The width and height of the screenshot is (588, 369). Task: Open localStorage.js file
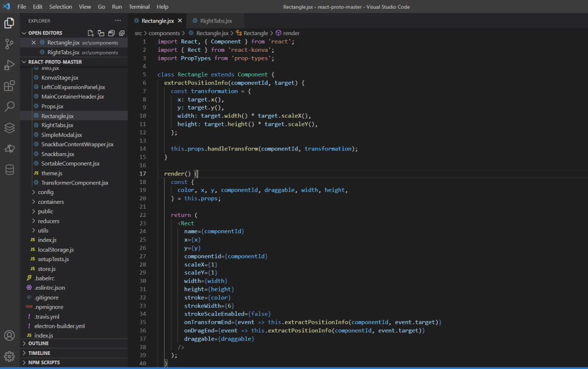56,250
